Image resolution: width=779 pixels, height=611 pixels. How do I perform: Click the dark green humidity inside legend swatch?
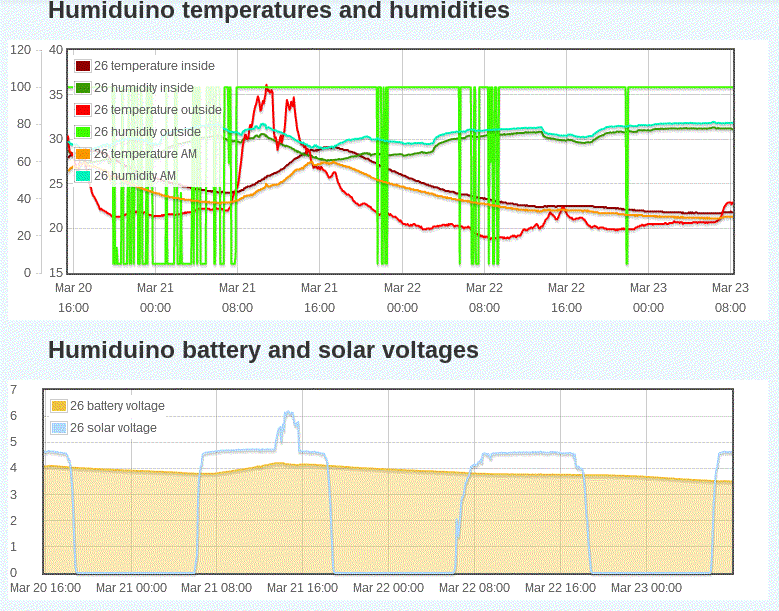83,88
